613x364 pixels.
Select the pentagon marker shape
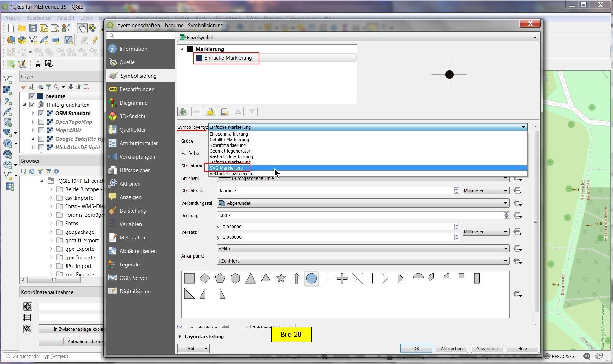(x=220, y=278)
